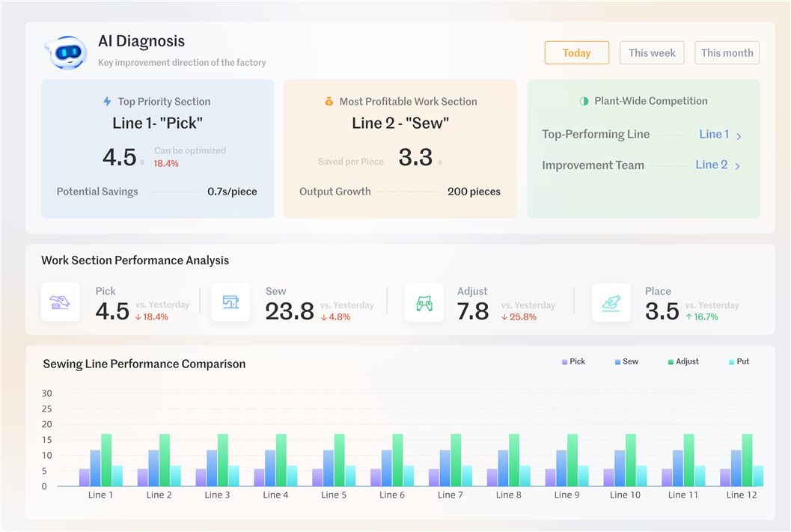Click the Pick work section icon
Screen dimensions: 791x532
(61, 302)
